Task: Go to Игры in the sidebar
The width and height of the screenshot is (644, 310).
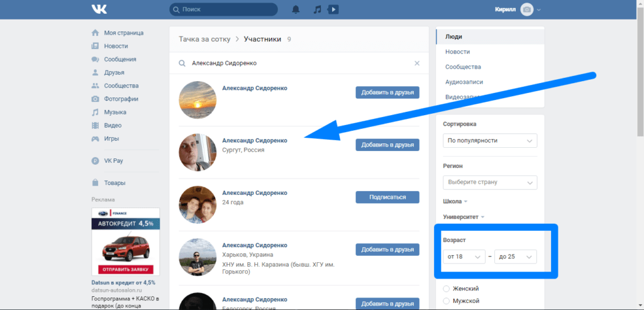Action: (x=113, y=138)
